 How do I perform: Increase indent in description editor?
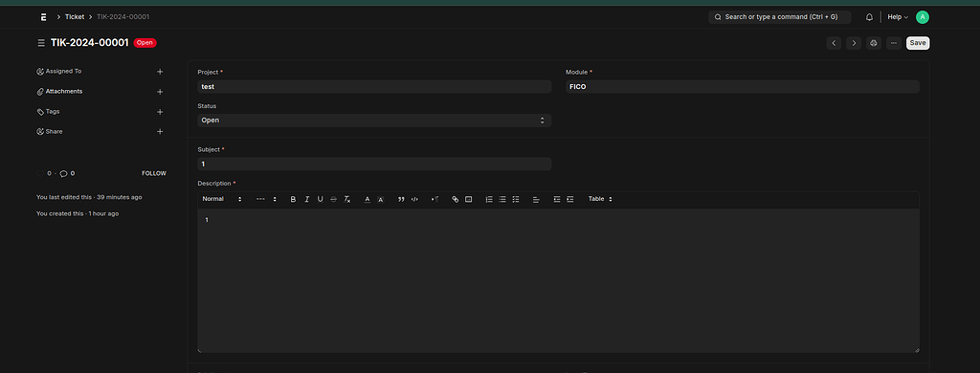(x=570, y=199)
